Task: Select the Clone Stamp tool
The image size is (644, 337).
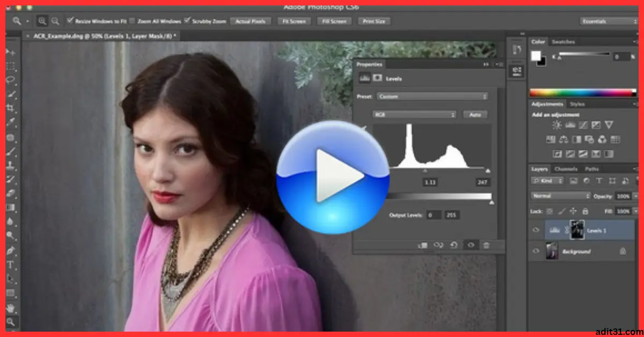Action: (x=10, y=166)
